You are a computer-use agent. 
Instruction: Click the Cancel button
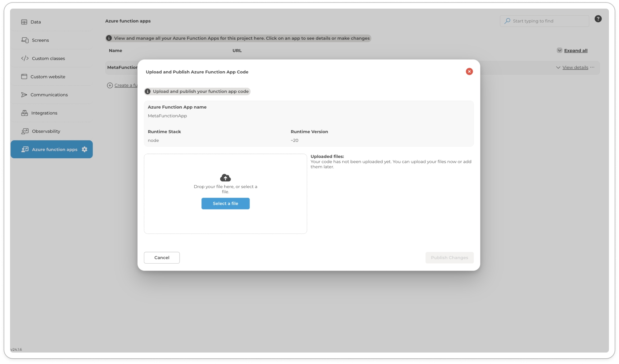[162, 258]
